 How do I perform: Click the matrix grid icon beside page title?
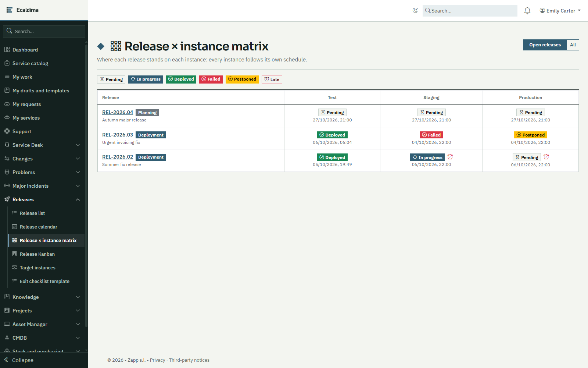(x=116, y=46)
